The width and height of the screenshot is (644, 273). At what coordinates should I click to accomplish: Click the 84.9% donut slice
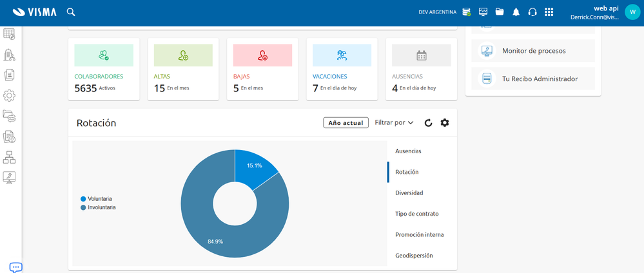click(x=215, y=241)
